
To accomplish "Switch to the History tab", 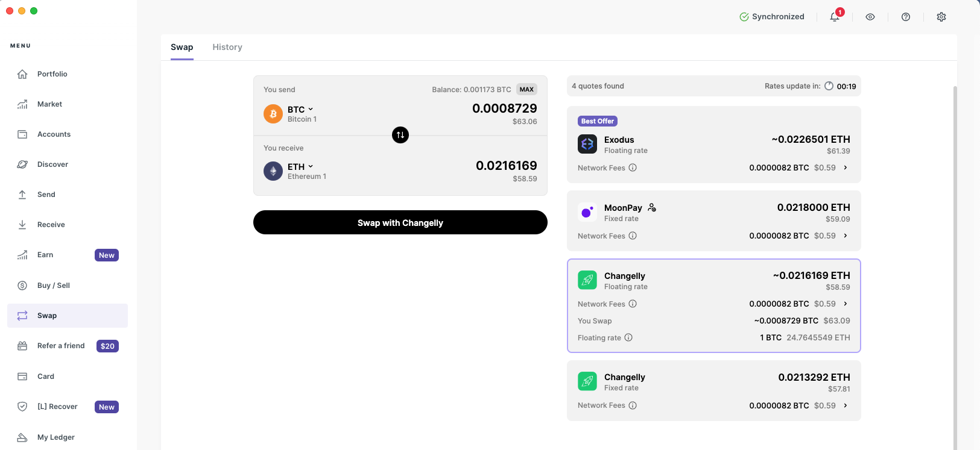I will click(x=227, y=47).
